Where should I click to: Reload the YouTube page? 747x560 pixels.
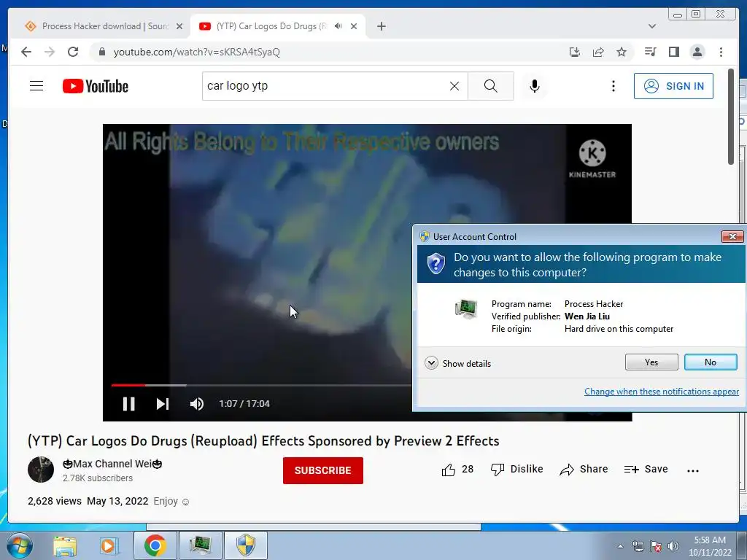point(73,52)
